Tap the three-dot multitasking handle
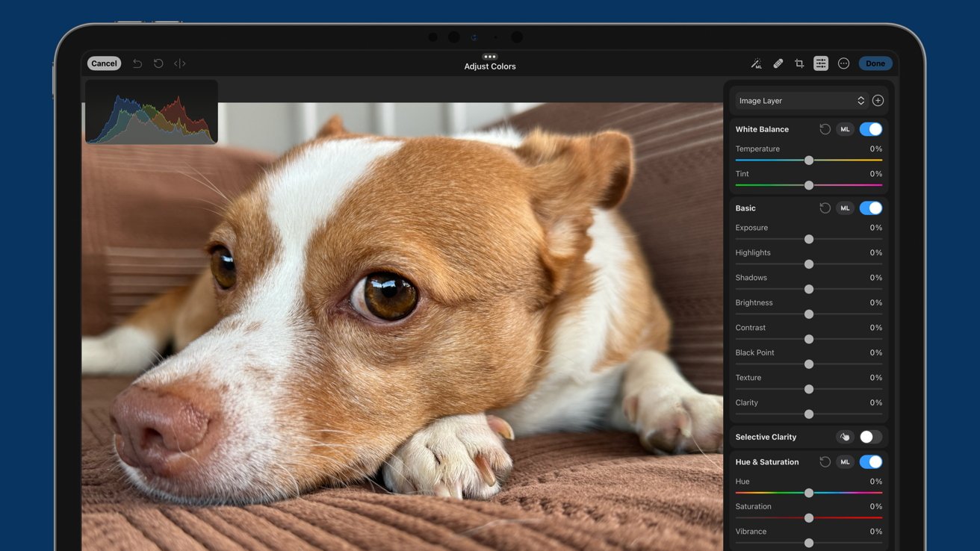 pos(490,57)
